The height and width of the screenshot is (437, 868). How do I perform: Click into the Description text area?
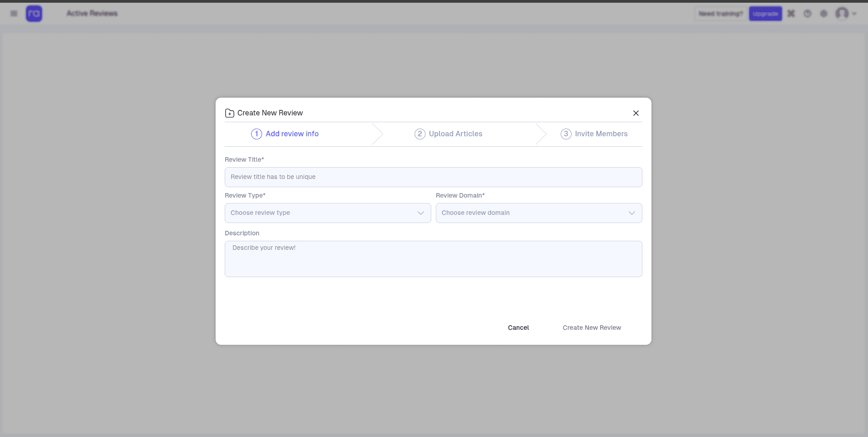pyautogui.click(x=433, y=259)
